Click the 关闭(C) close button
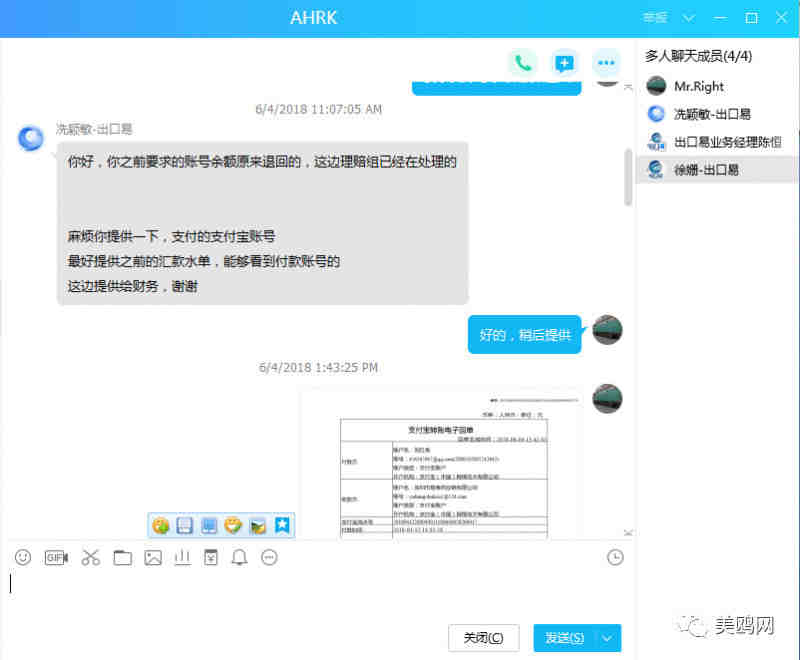The height and width of the screenshot is (660, 800). tap(484, 638)
